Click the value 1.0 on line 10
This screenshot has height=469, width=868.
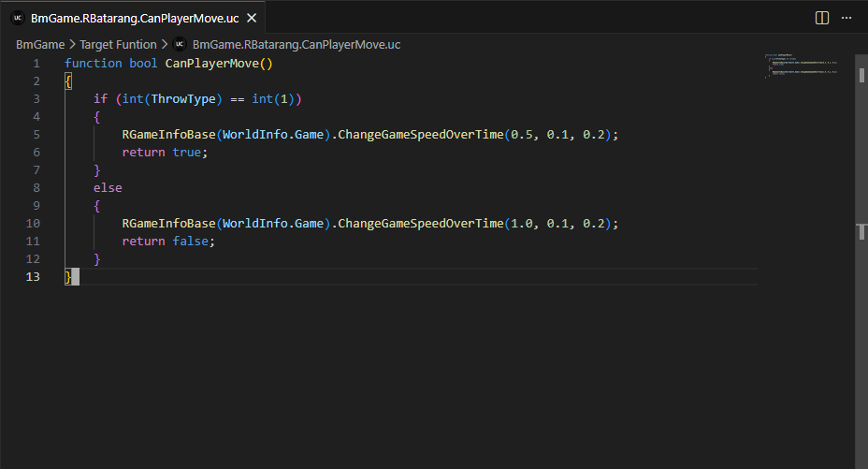tap(522, 223)
